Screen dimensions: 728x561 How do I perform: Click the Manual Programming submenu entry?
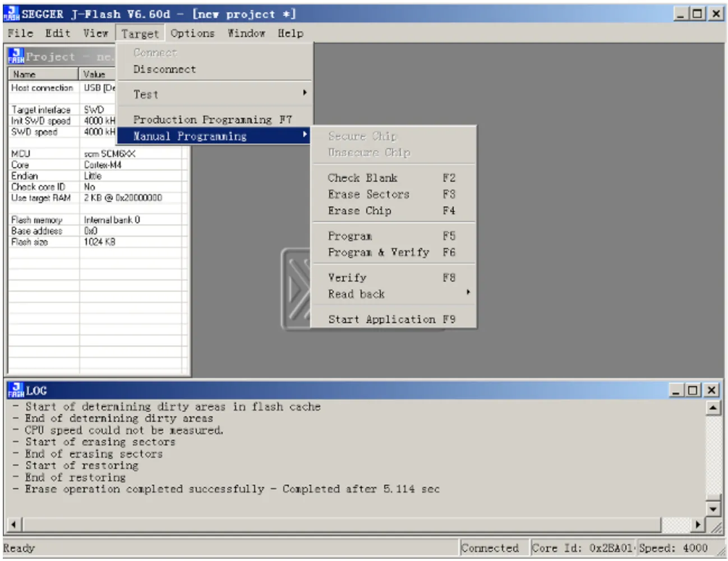pos(214,136)
